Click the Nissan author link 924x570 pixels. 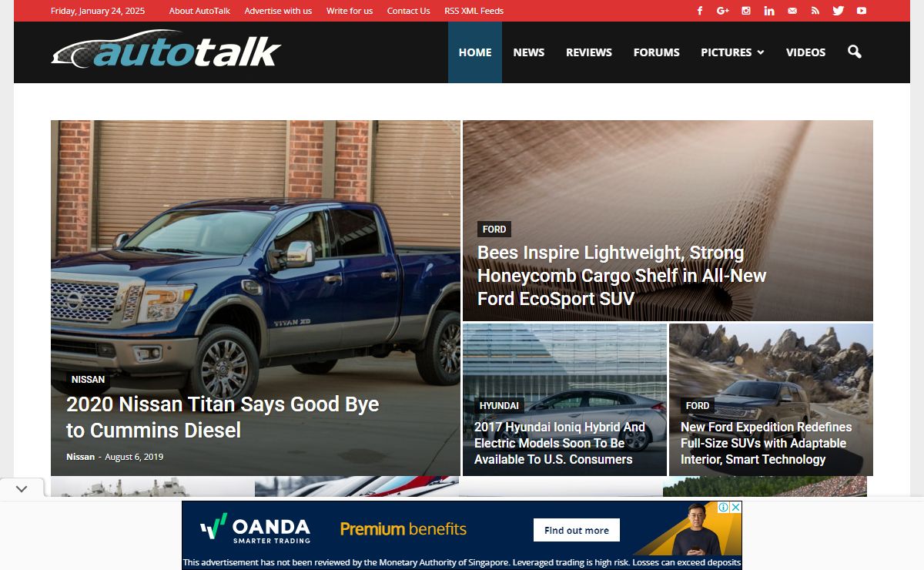[x=80, y=457]
